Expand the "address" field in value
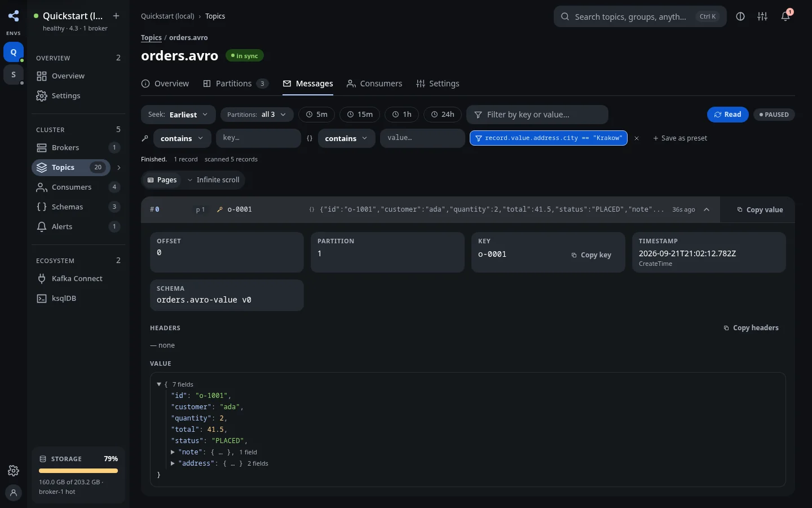The width and height of the screenshot is (812, 508). pos(173,463)
